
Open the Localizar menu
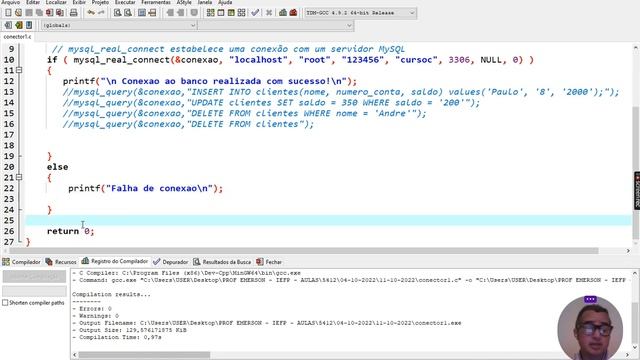[56, 2]
